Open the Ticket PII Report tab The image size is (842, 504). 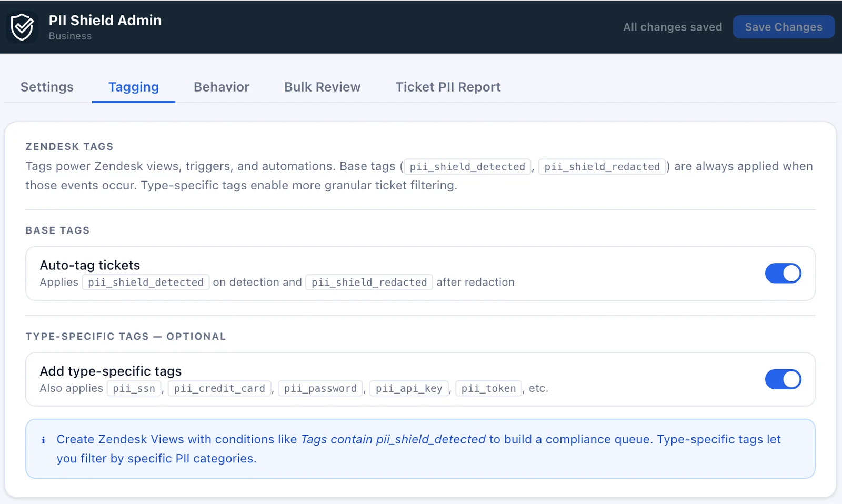click(x=448, y=87)
